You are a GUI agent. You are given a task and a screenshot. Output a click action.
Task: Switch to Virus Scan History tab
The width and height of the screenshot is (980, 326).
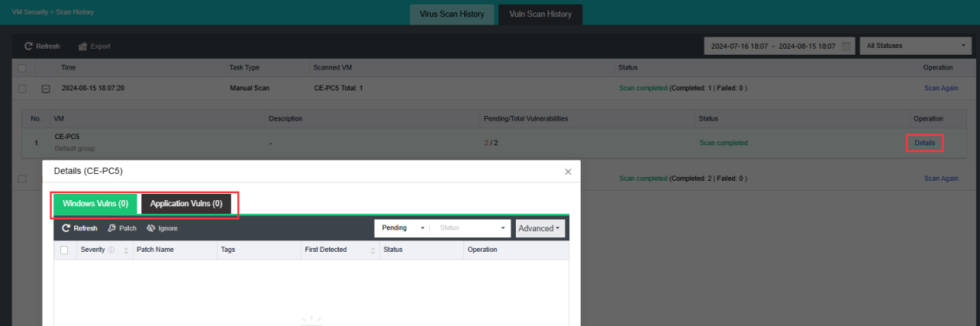click(x=452, y=15)
